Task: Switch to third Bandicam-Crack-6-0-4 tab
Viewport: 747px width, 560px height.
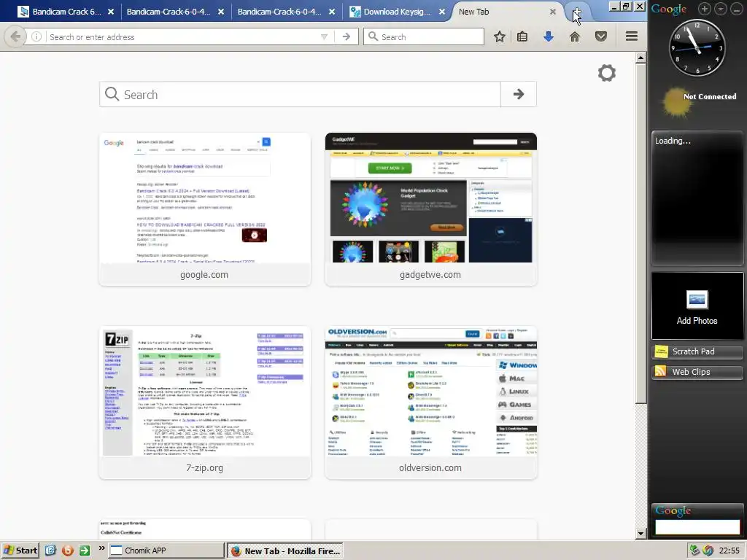Action: click(279, 12)
